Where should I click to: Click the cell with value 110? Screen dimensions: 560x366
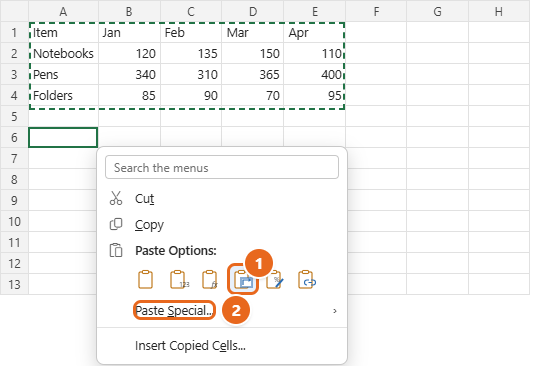(x=315, y=54)
